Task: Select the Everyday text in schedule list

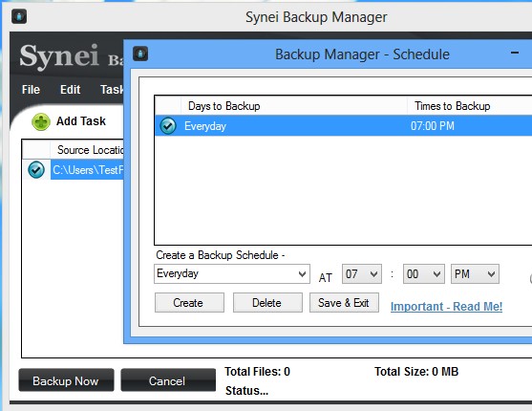Action: pos(205,126)
